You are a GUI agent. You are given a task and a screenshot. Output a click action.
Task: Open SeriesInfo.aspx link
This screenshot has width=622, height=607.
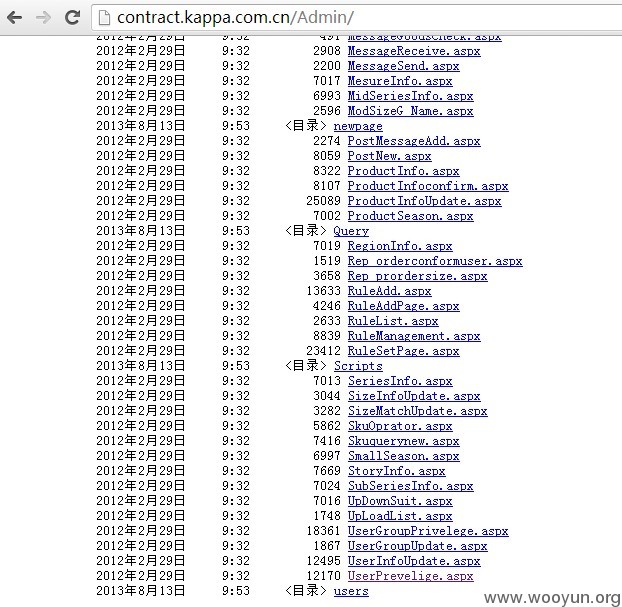click(400, 381)
